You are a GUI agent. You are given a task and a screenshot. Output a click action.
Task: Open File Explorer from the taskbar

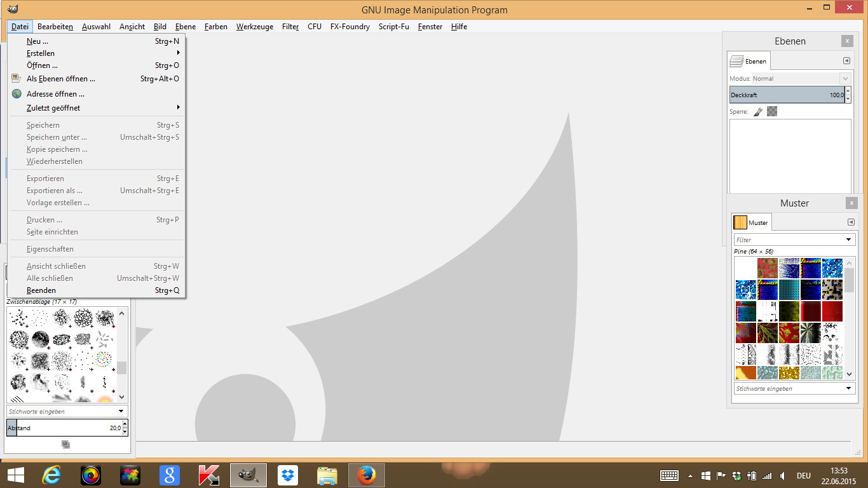tap(327, 475)
